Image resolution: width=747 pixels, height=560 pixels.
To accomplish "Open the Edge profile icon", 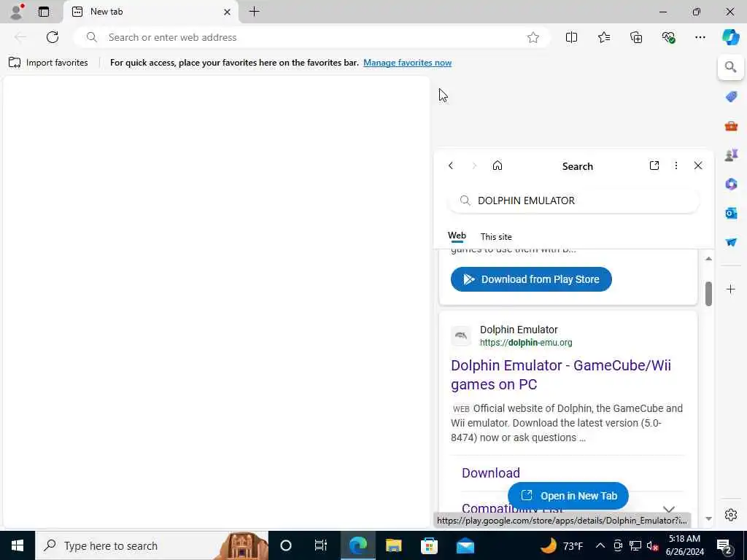I will click(x=17, y=12).
